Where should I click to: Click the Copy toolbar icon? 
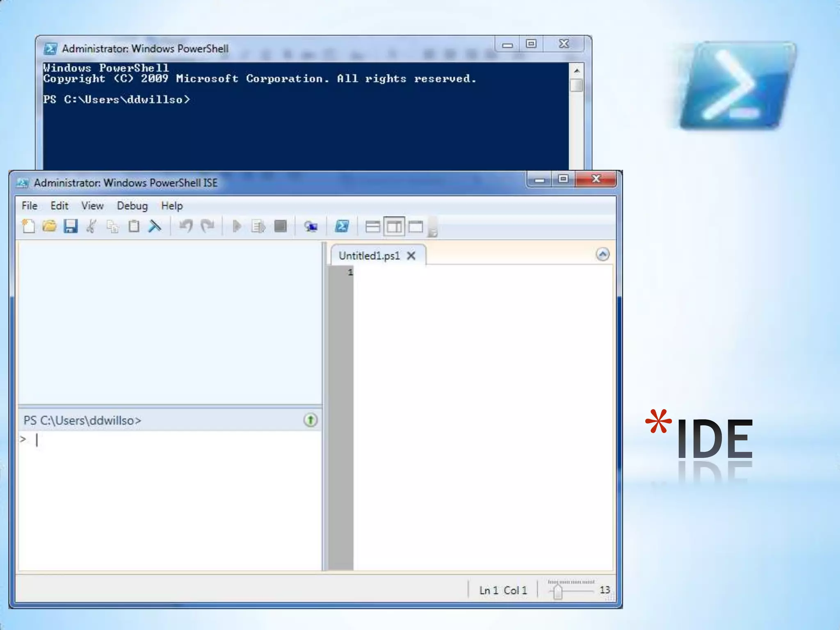pos(112,226)
